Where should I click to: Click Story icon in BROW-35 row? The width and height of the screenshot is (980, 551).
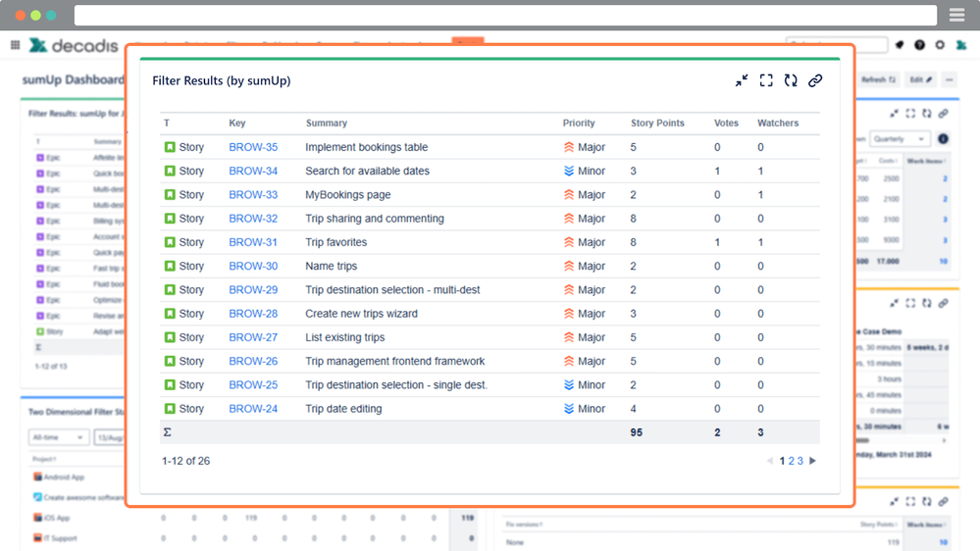(170, 147)
